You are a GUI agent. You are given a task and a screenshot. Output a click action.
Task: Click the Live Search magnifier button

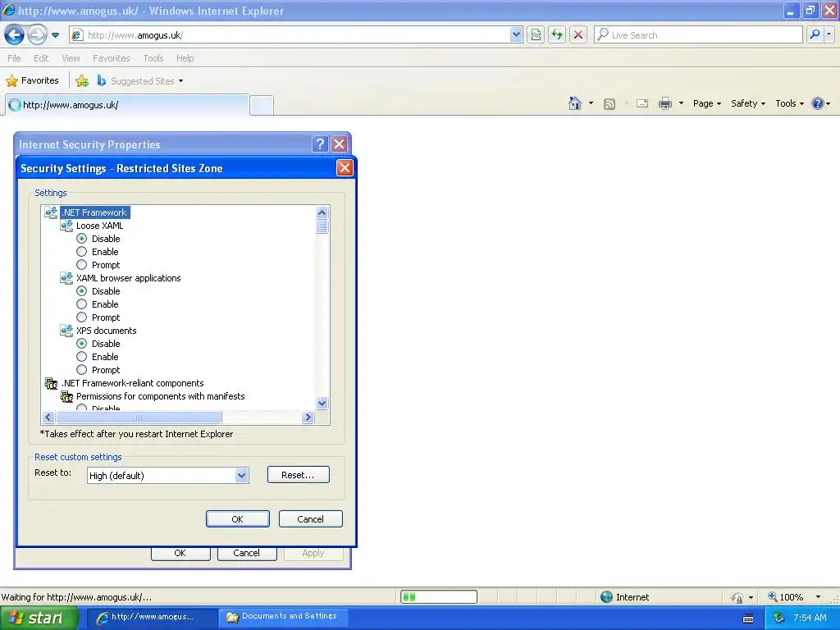pos(815,34)
